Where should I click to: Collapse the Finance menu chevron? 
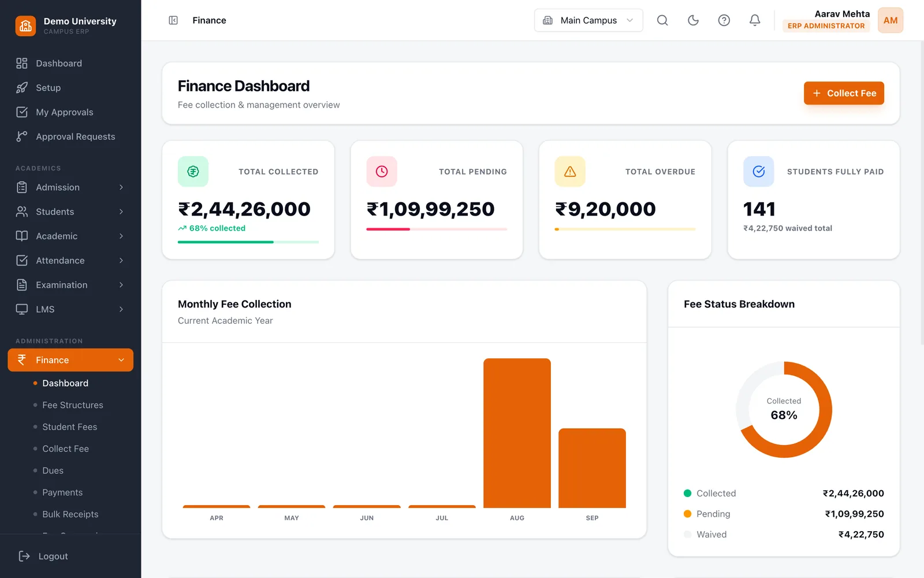tap(121, 360)
